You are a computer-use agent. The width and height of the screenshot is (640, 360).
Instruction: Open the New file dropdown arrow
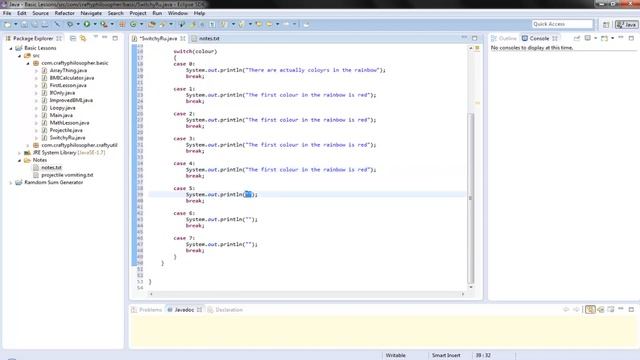pos(16,24)
